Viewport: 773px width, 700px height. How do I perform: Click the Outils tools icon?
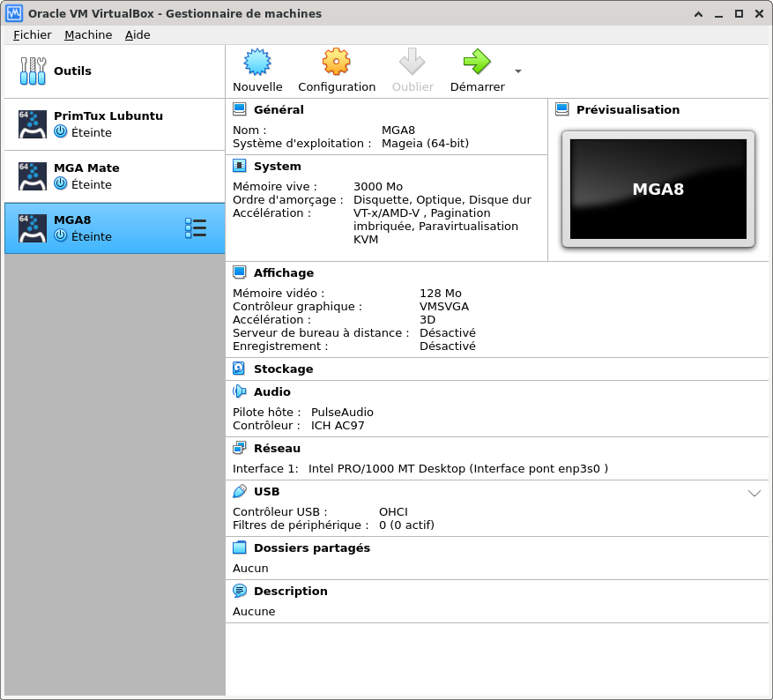(x=33, y=71)
